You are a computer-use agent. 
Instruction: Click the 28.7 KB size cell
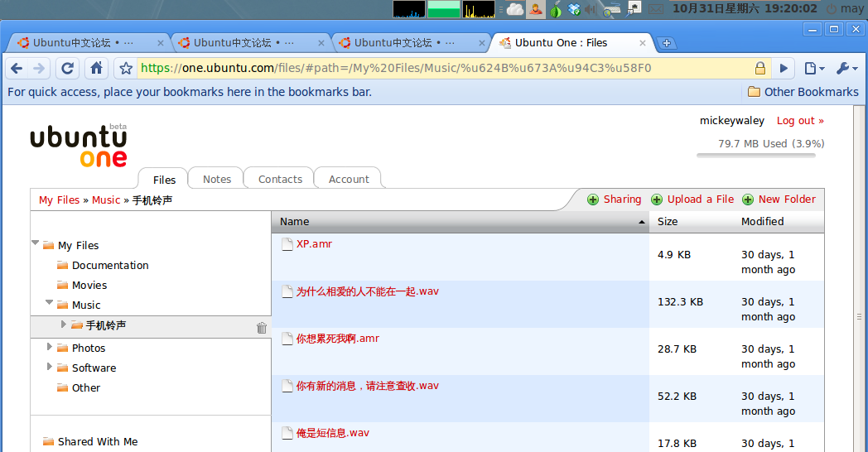(x=677, y=349)
